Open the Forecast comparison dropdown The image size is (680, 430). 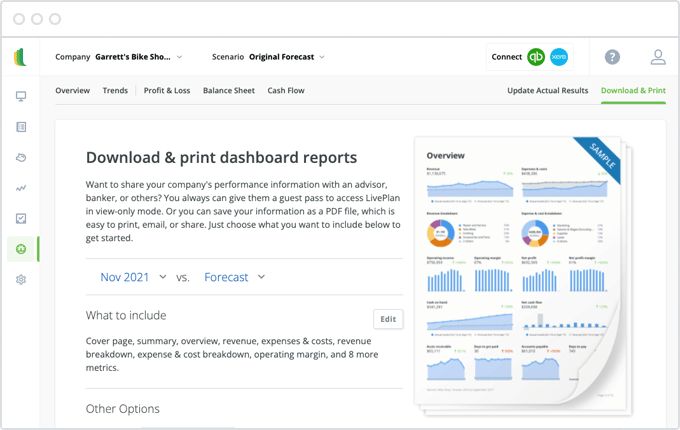coord(235,277)
